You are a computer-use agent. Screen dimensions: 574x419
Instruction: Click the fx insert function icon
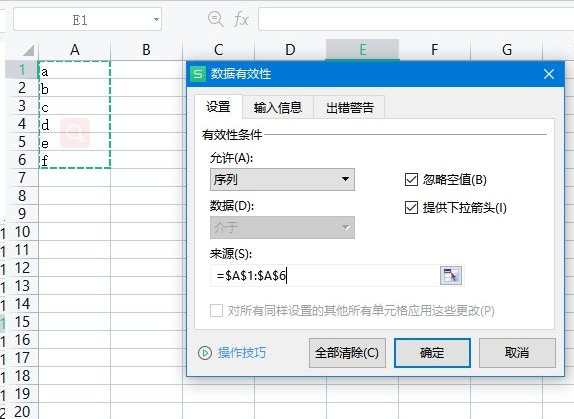241,19
